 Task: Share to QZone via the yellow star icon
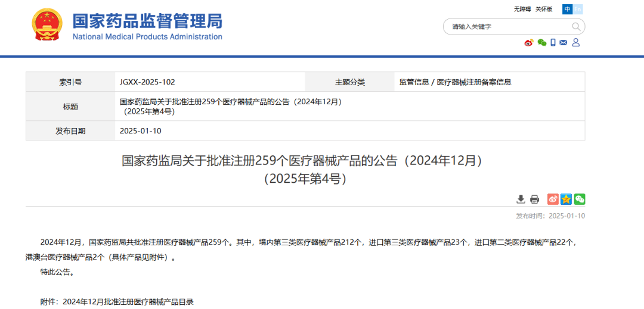pyautogui.click(x=566, y=199)
